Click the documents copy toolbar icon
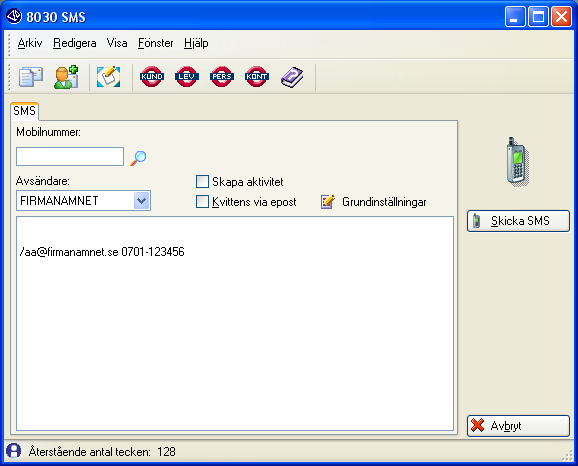 [31, 77]
